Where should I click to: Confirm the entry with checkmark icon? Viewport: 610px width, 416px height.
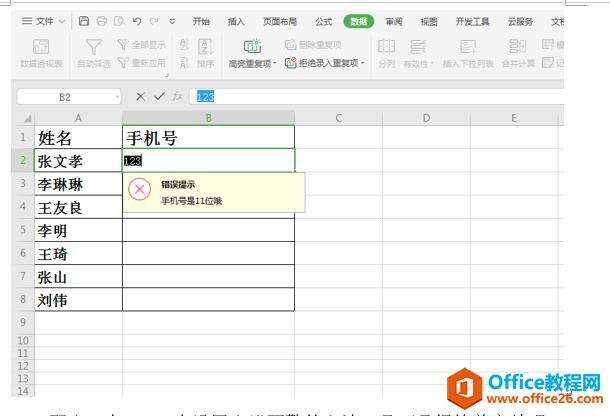(x=157, y=96)
